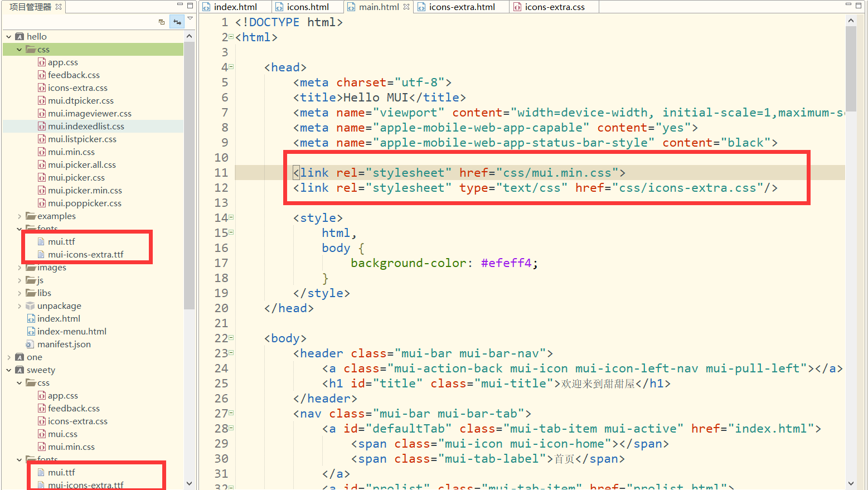The height and width of the screenshot is (490, 868).
Task: Switch to the icons.html editor tab
Action: 308,7
